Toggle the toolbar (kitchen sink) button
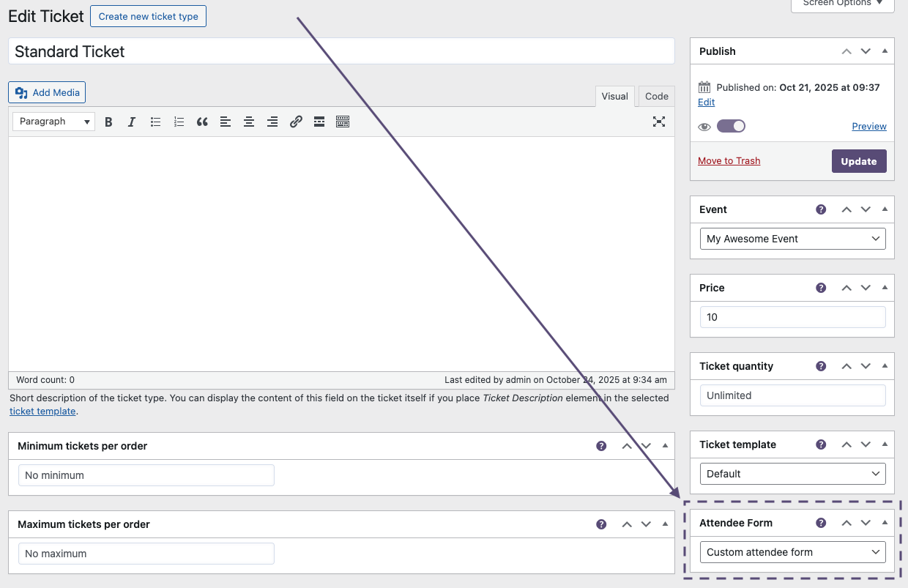The height and width of the screenshot is (588, 908). 343,122
